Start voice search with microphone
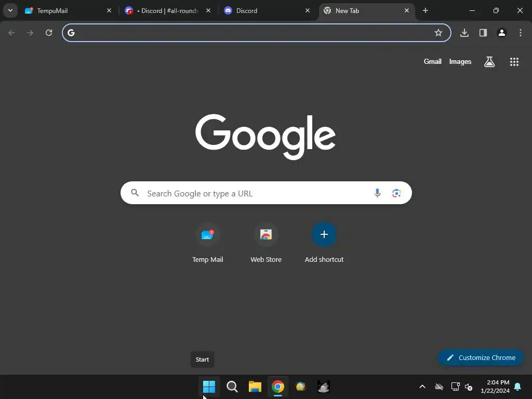This screenshot has width=532, height=399. coord(377,193)
